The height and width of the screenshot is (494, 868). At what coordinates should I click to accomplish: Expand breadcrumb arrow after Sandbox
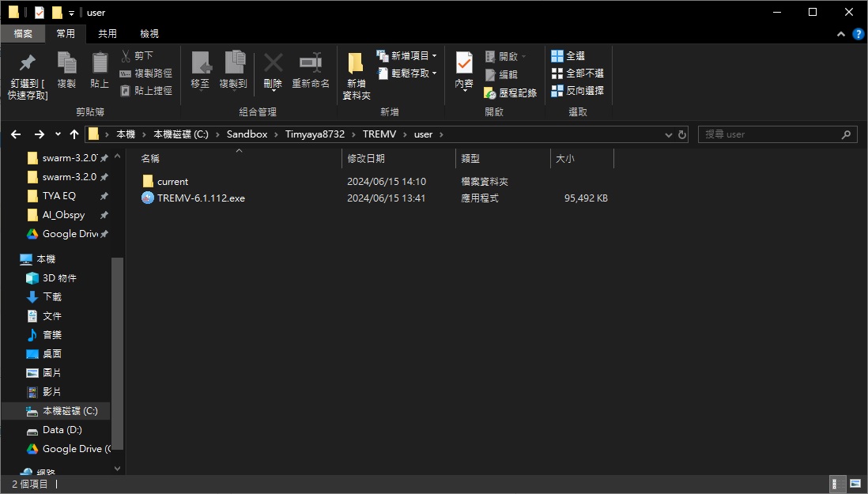(276, 134)
